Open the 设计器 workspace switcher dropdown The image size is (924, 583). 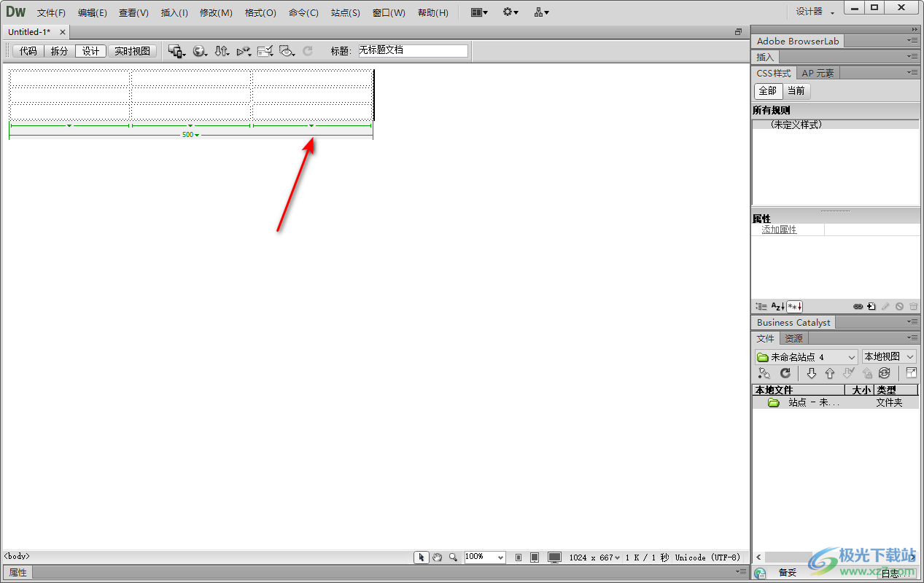click(815, 12)
